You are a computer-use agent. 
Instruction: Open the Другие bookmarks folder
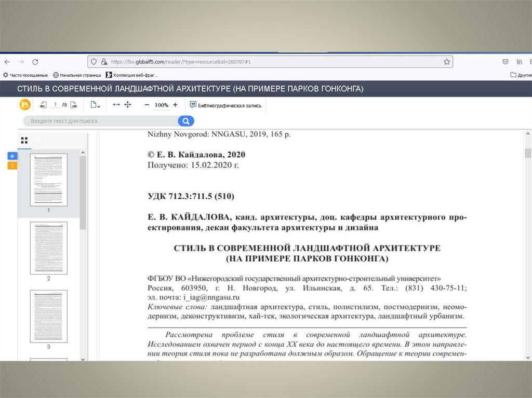point(521,75)
